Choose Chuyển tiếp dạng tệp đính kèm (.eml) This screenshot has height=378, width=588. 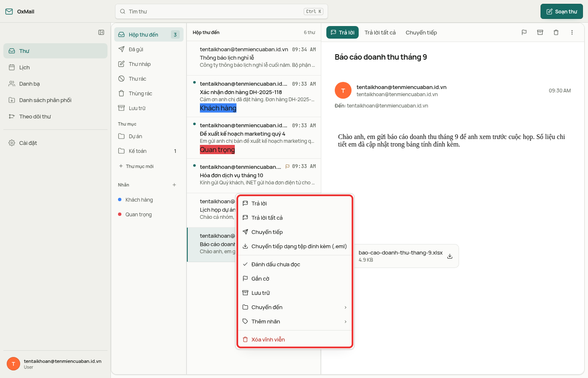tap(295, 246)
